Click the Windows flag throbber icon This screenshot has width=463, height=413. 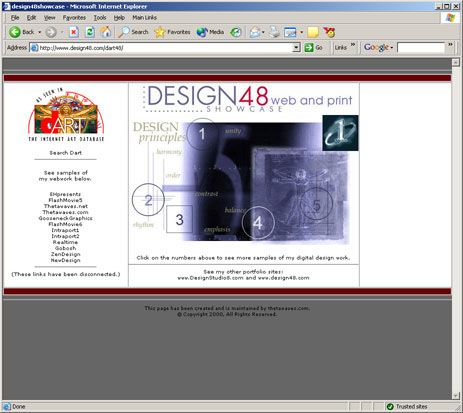[450, 18]
